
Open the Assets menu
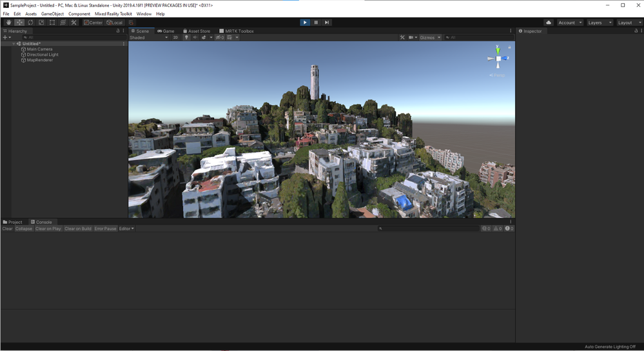click(31, 14)
